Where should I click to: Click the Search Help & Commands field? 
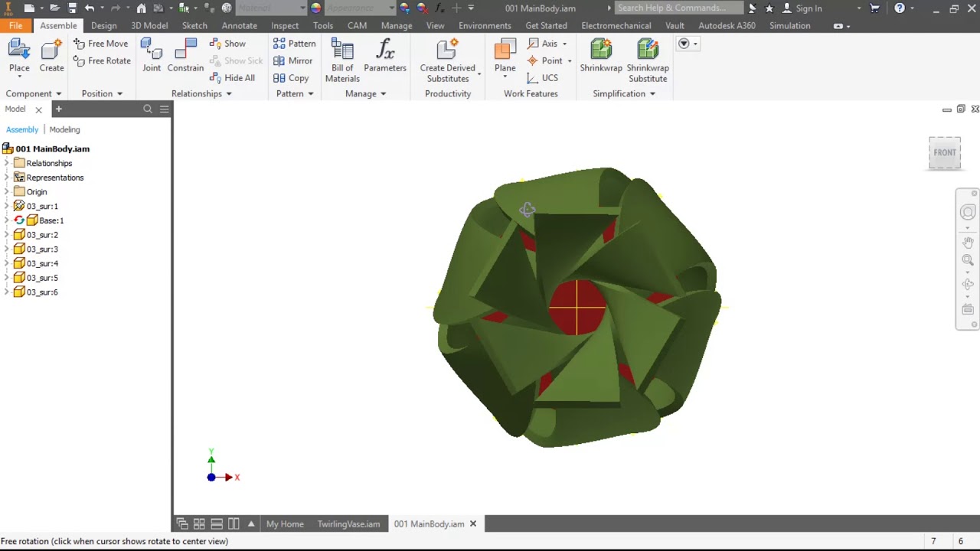(x=679, y=8)
